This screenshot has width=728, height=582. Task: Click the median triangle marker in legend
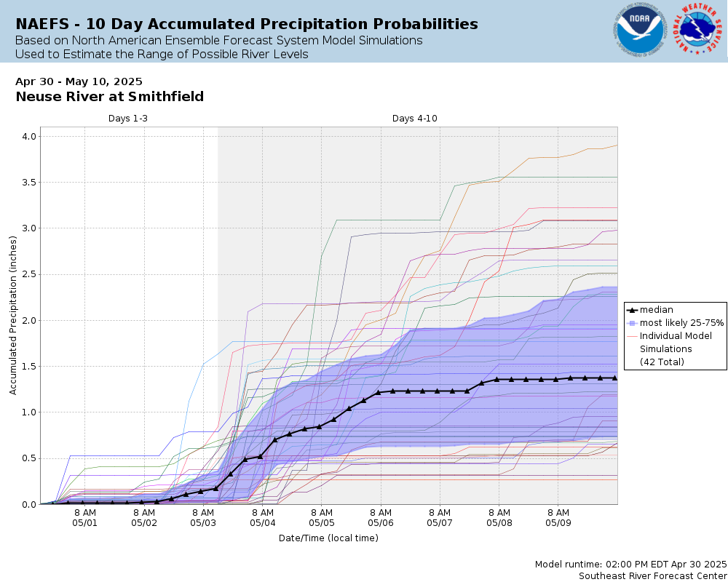[631, 310]
